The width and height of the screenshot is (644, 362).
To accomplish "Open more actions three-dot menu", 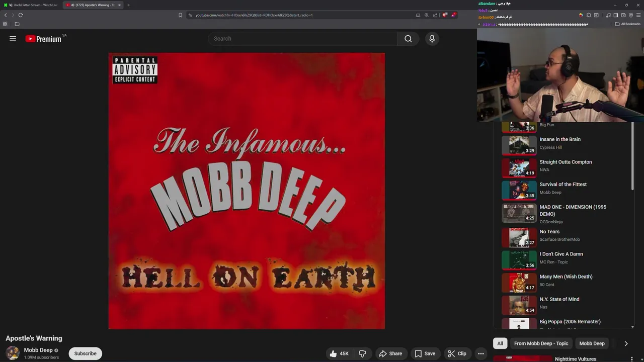I will pos(481,353).
